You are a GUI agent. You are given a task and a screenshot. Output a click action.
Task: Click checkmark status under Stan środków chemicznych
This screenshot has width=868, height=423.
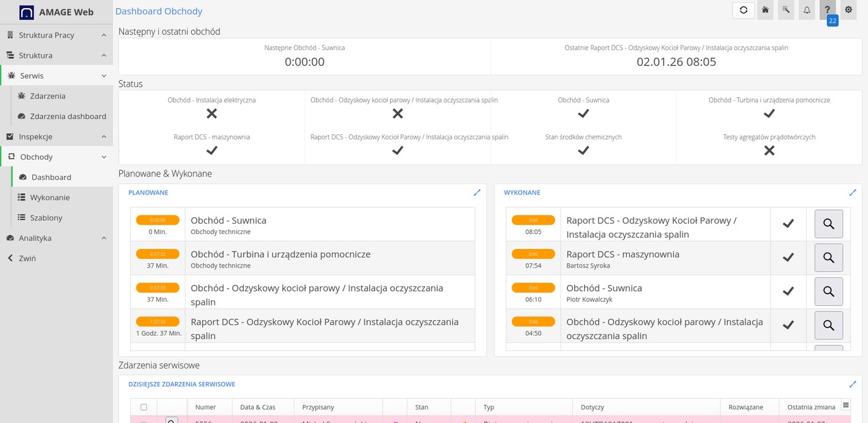(583, 150)
